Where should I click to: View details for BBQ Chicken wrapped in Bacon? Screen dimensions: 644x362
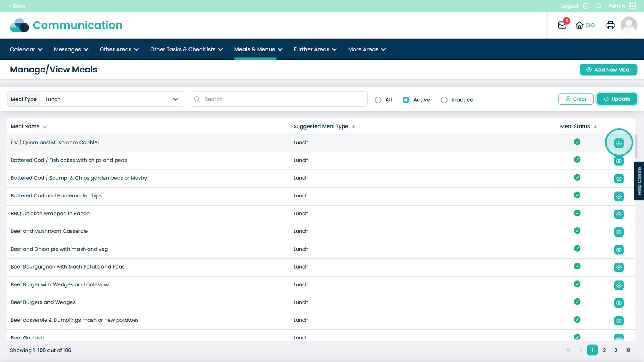pos(619,214)
